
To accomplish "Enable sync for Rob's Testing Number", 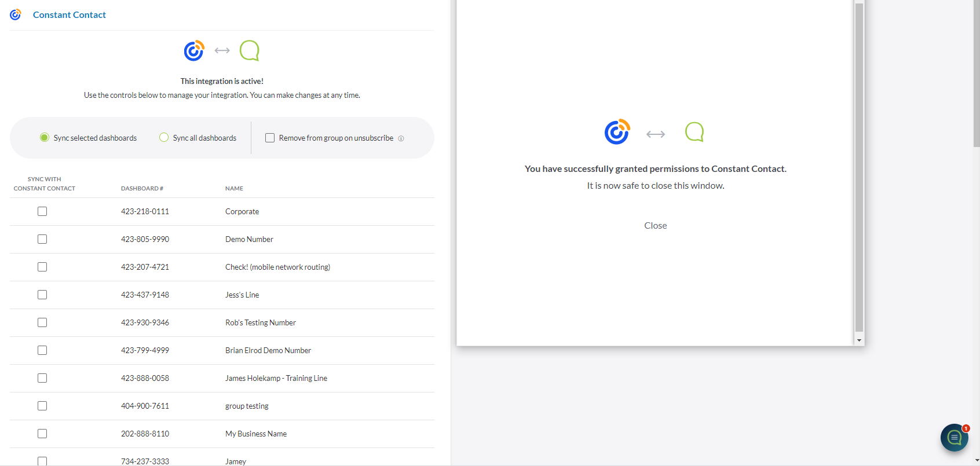I will [x=42, y=322].
